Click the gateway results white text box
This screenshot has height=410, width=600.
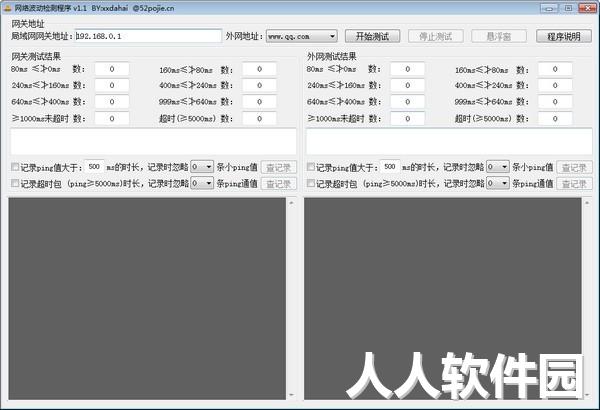(x=153, y=142)
